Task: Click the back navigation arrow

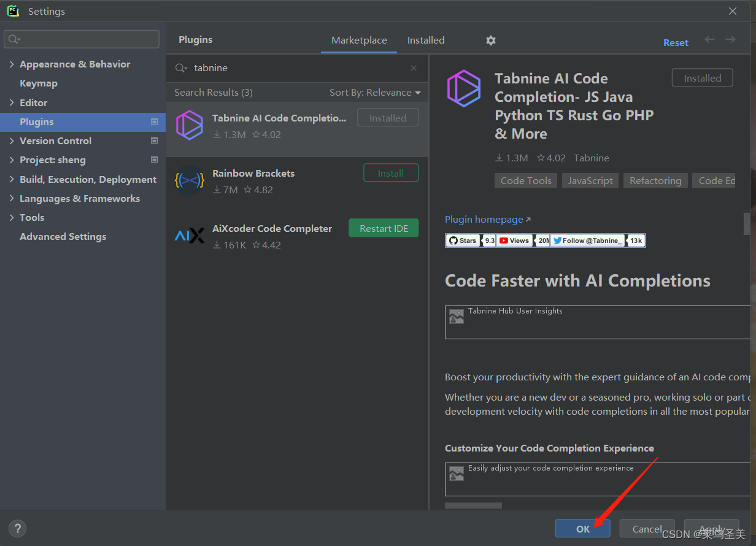Action: coord(709,39)
